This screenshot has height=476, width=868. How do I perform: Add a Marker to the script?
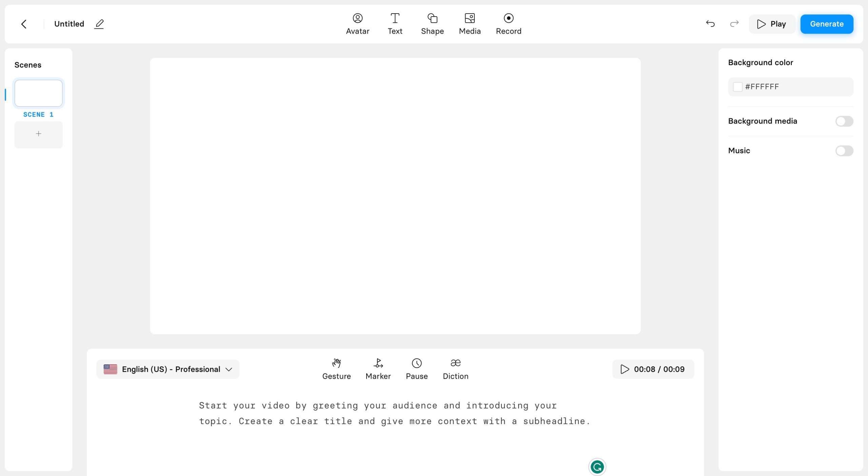(378, 369)
